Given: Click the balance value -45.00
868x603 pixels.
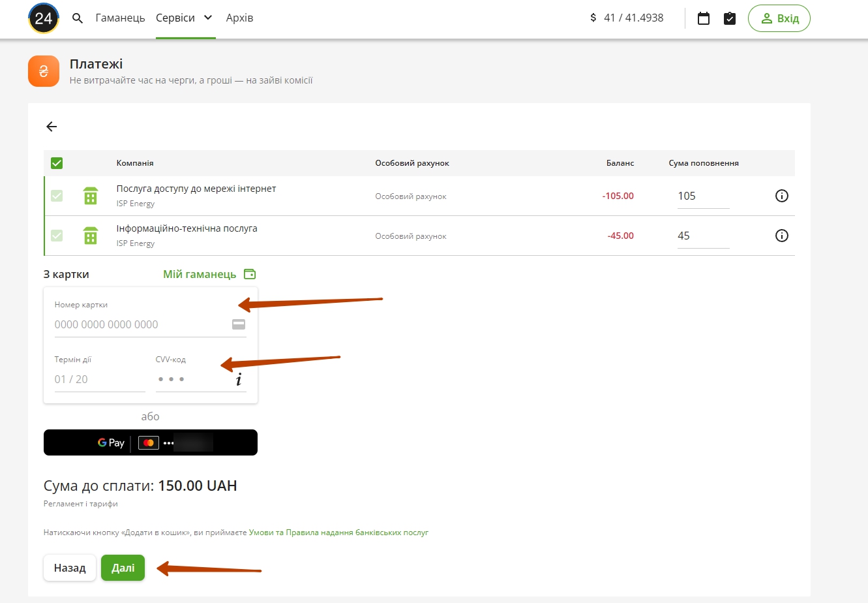Looking at the screenshot, I should click(621, 236).
